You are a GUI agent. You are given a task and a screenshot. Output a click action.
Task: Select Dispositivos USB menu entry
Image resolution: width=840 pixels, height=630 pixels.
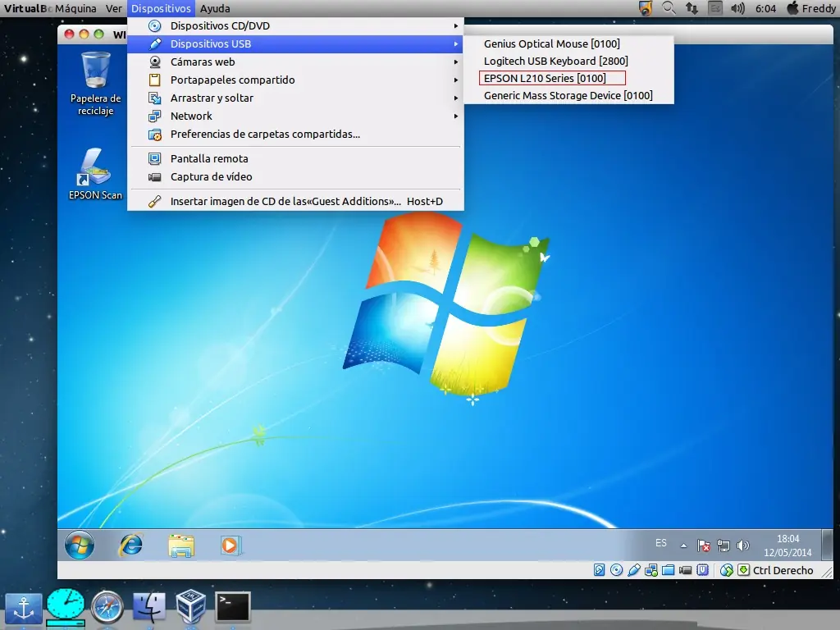pos(295,44)
